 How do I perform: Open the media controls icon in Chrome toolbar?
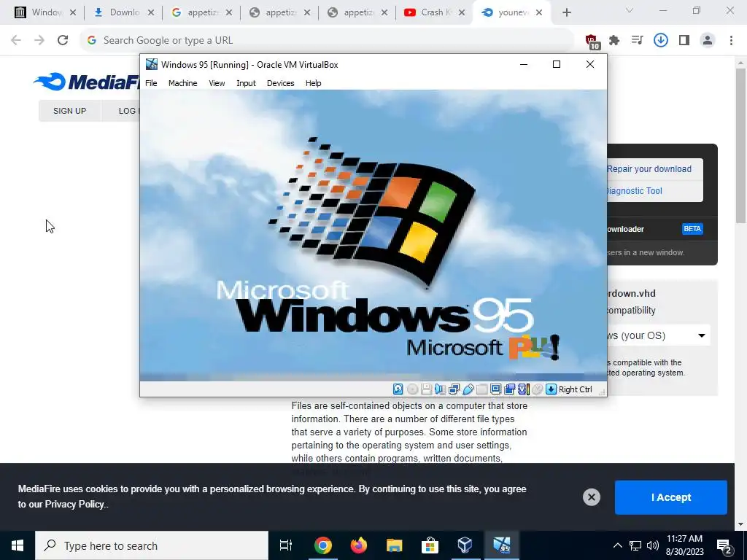(637, 41)
